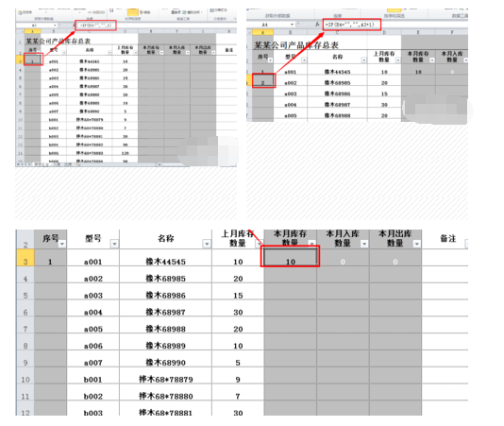Open the 名称 filter arrow in large table

(207, 244)
